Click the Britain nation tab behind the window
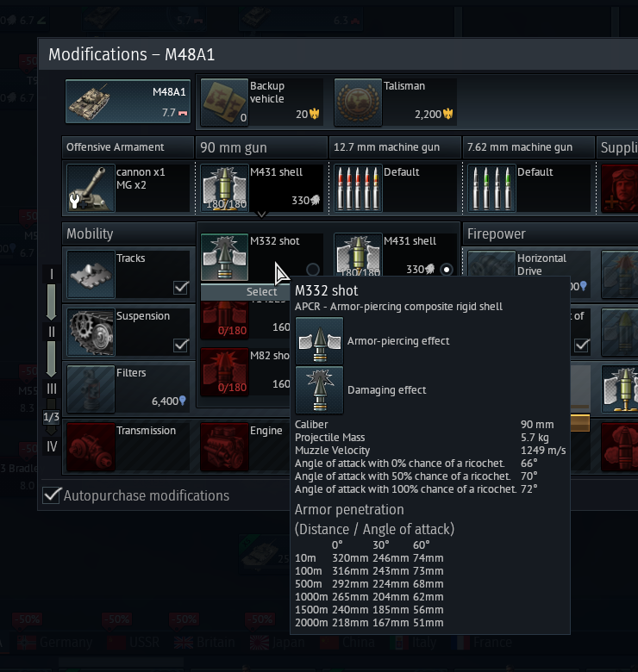 pyautogui.click(x=204, y=643)
